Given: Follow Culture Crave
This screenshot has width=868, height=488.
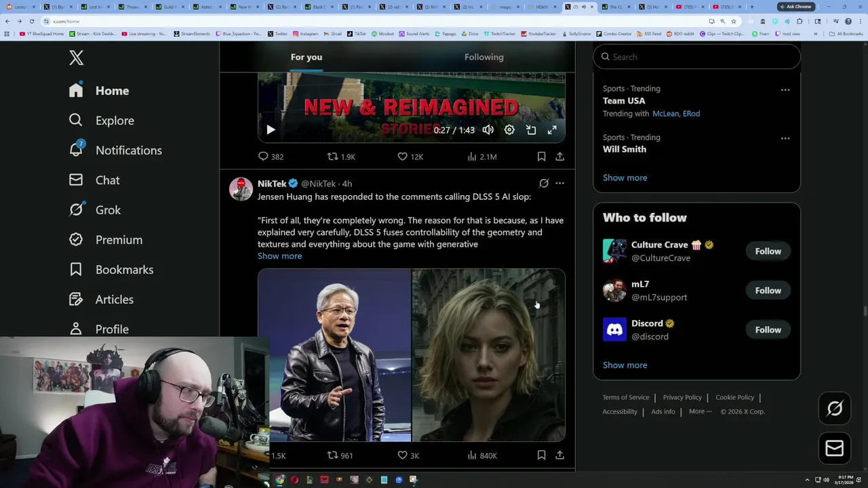Looking at the screenshot, I should (768, 251).
